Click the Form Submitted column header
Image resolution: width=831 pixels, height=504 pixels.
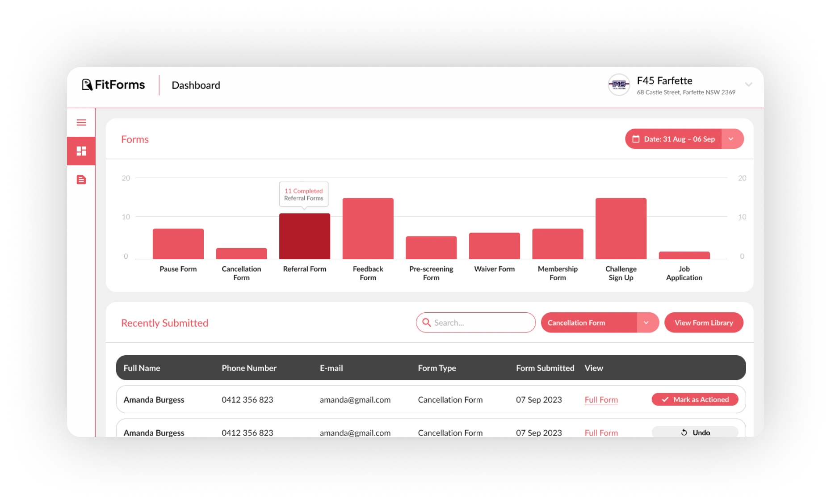(x=545, y=368)
